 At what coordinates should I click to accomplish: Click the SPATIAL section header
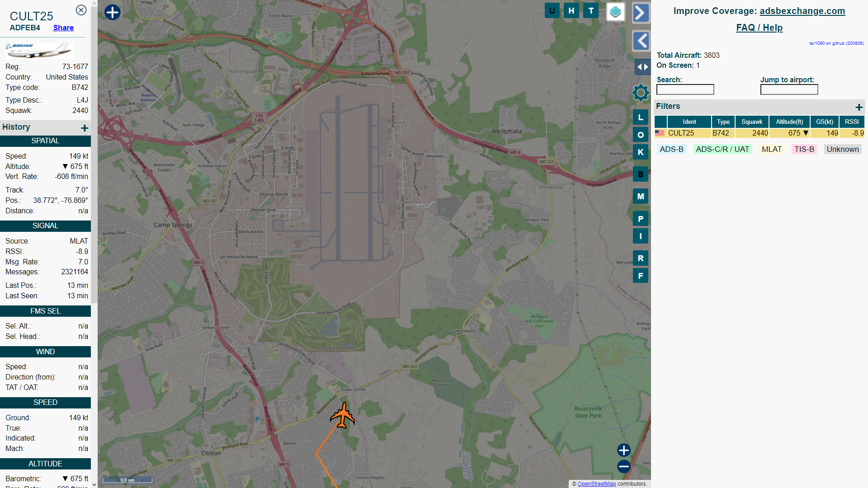45,141
